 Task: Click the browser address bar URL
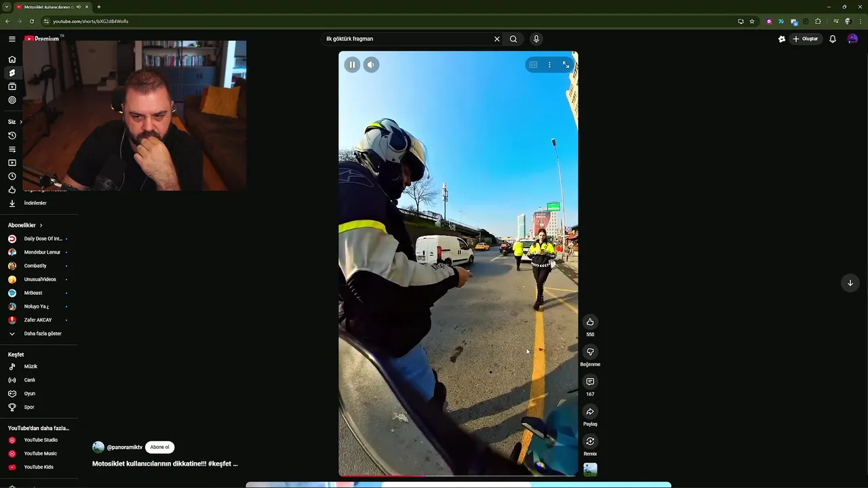pos(90,21)
